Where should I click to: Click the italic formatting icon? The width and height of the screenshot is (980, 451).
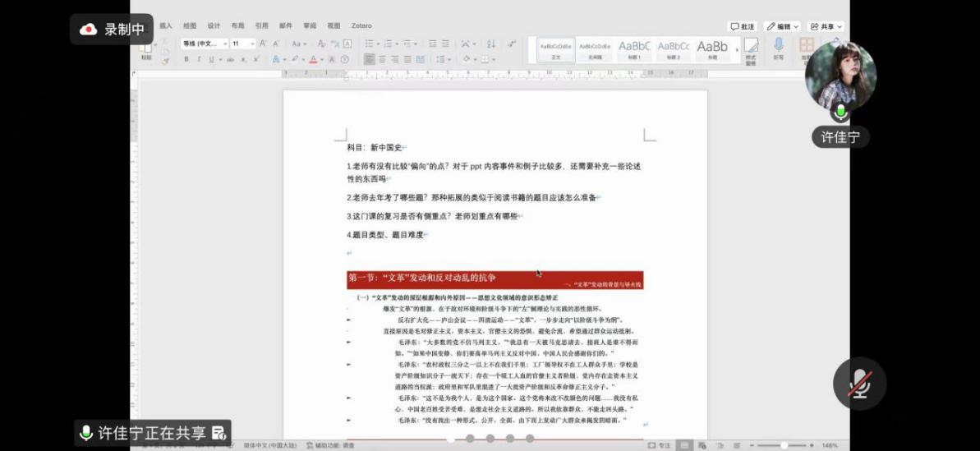199,59
